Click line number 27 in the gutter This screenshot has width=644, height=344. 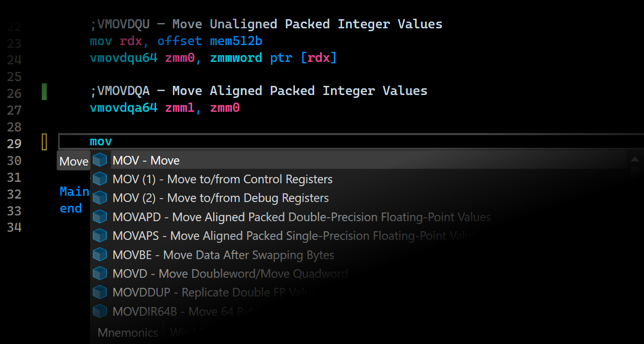coord(14,110)
